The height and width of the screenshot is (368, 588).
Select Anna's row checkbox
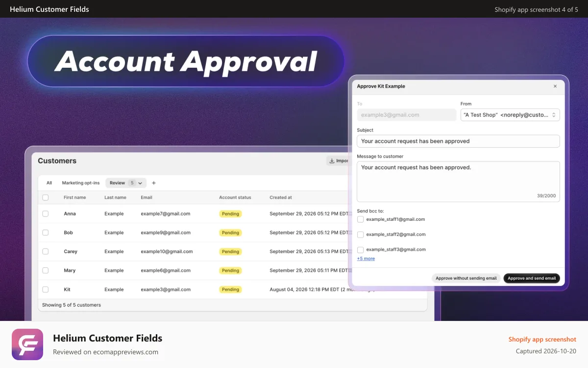pyautogui.click(x=46, y=214)
